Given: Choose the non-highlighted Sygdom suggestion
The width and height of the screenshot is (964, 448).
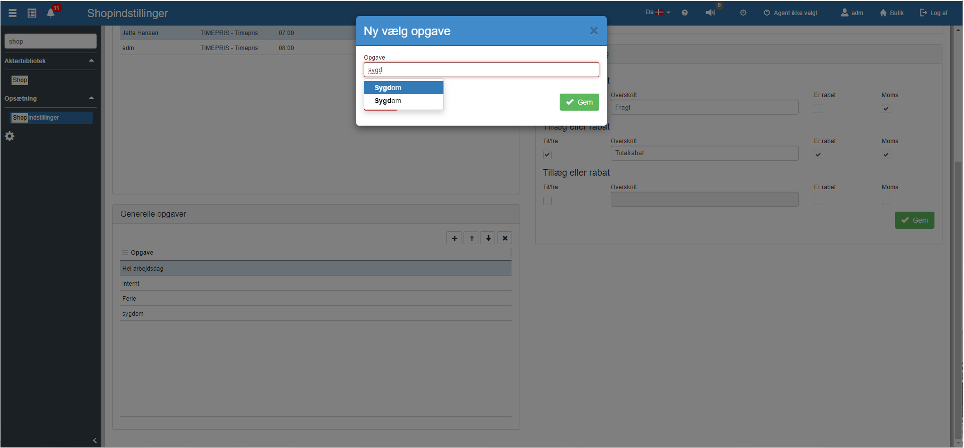Looking at the screenshot, I should [x=403, y=101].
